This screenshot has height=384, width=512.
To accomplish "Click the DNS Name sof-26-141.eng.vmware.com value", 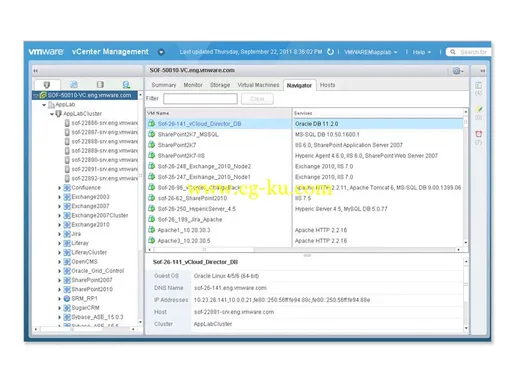I will [230, 288].
